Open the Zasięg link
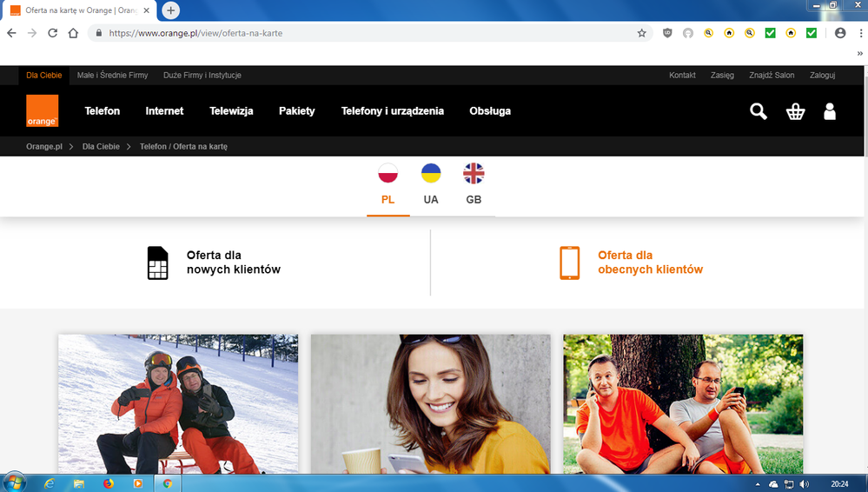Screen dimensions: 868x492 point(722,76)
